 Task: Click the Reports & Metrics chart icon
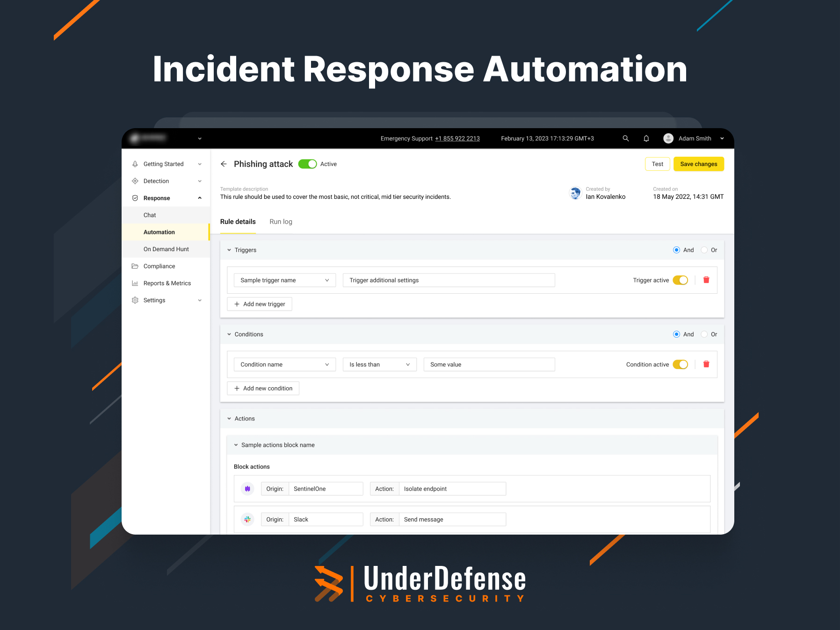click(x=135, y=283)
